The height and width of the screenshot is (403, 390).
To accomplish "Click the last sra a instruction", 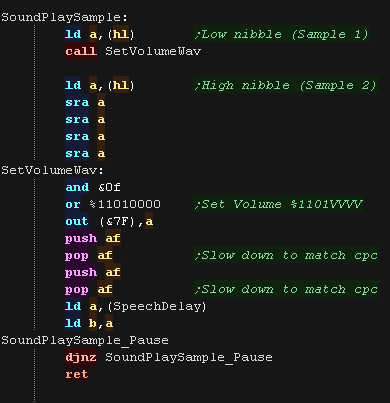I will pyautogui.click(x=85, y=153).
